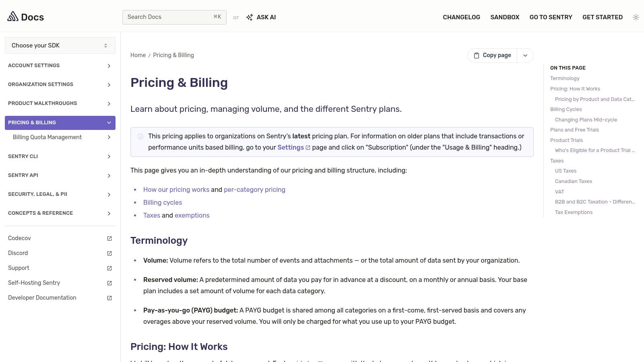Jump to B2B and B2C Taxation outline
644x362 pixels.
pyautogui.click(x=595, y=202)
